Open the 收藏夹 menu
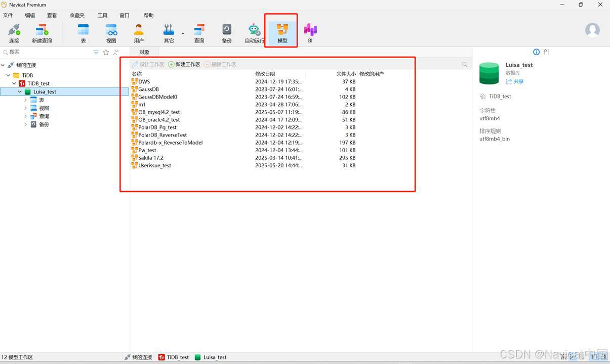 coord(77,16)
